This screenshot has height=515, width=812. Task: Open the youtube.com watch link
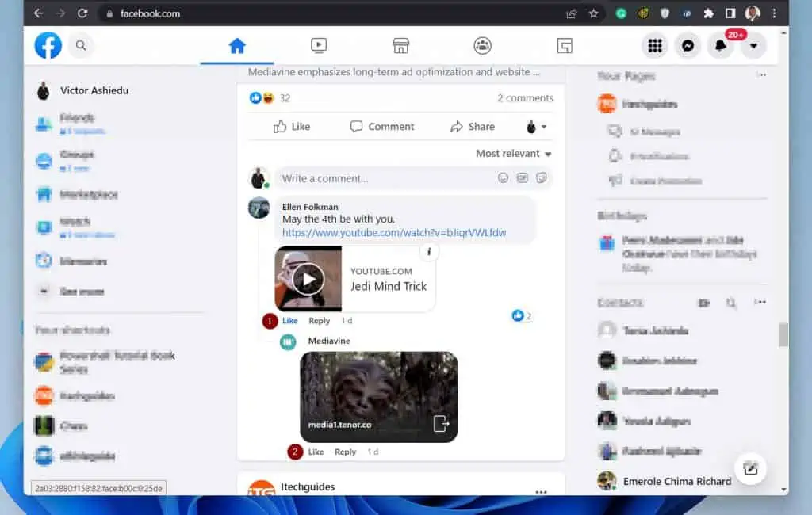(394, 233)
